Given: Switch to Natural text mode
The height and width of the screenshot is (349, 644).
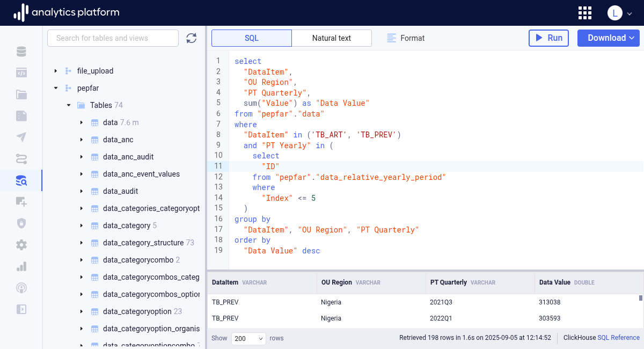Looking at the screenshot, I should pos(332,38).
